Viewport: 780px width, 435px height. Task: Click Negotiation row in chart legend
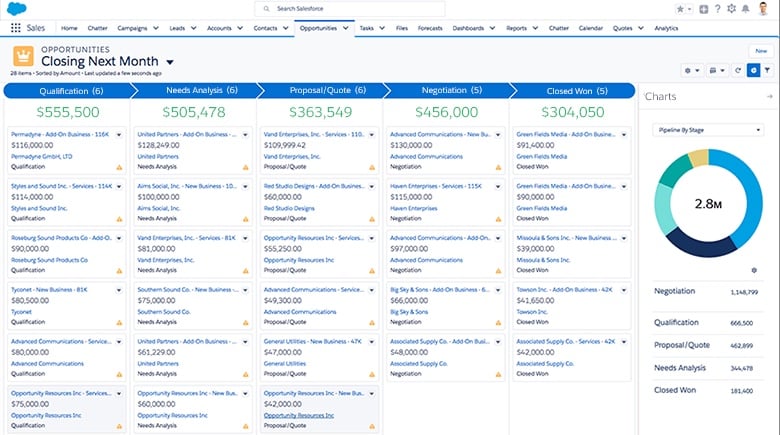pos(708,292)
